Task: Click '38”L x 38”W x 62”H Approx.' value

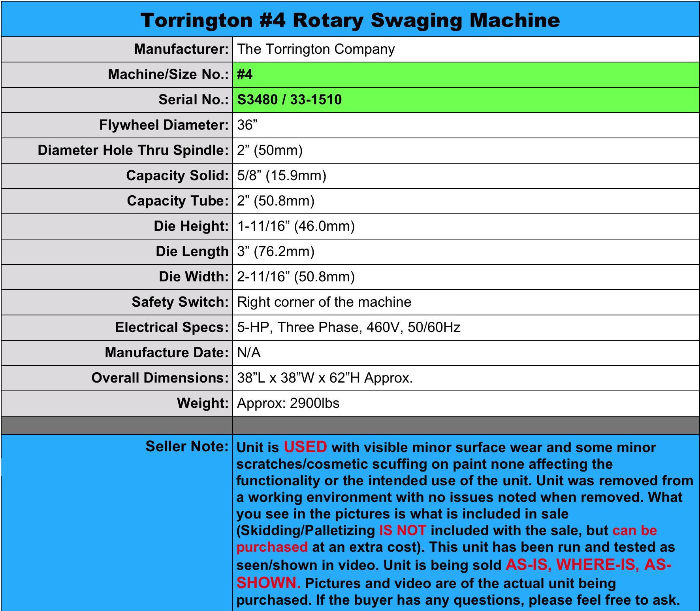Action: pos(325,378)
